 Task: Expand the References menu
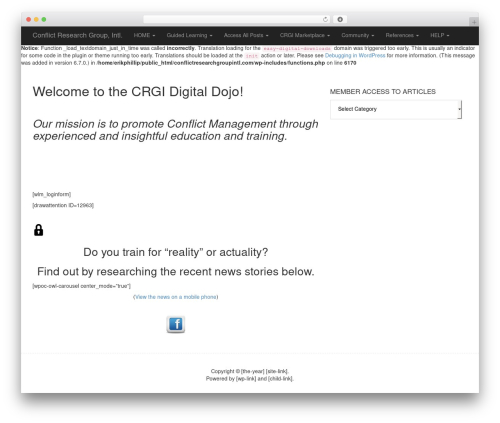(402, 35)
